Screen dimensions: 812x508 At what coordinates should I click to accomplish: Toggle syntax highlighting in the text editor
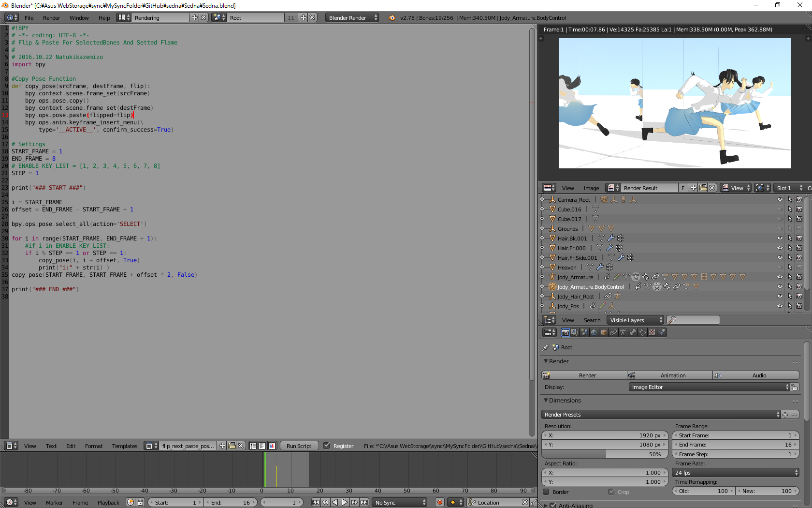[x=272, y=446]
